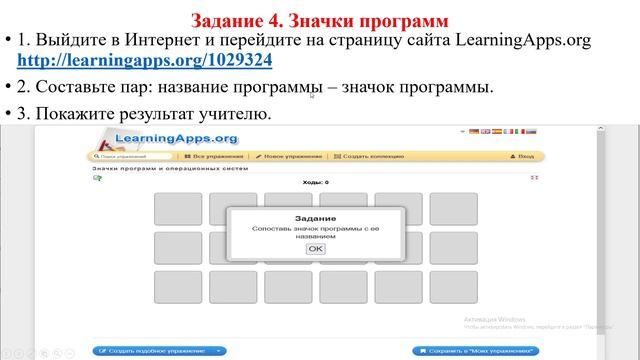Select the Spanish flag language icon

(x=497, y=131)
